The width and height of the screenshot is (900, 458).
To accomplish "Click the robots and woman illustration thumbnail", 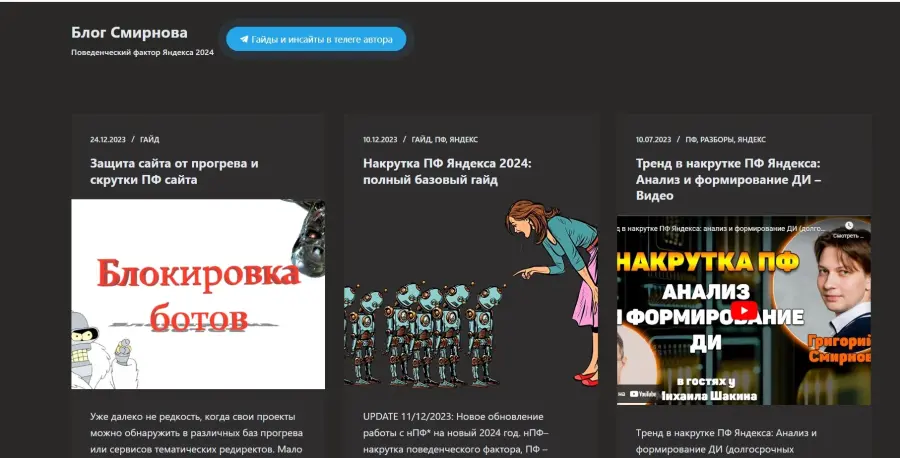I will point(471,294).
